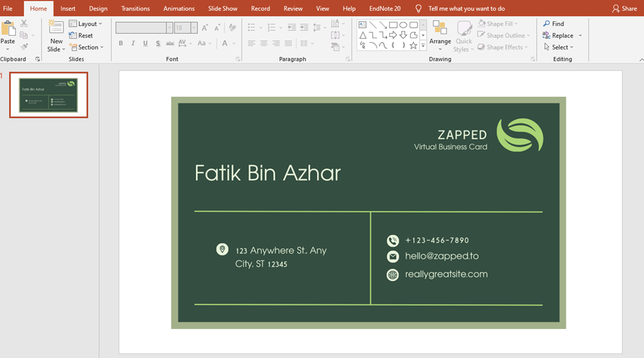This screenshot has height=358, width=644.
Task: Toggle Text Shadow formatting
Action: tap(158, 43)
